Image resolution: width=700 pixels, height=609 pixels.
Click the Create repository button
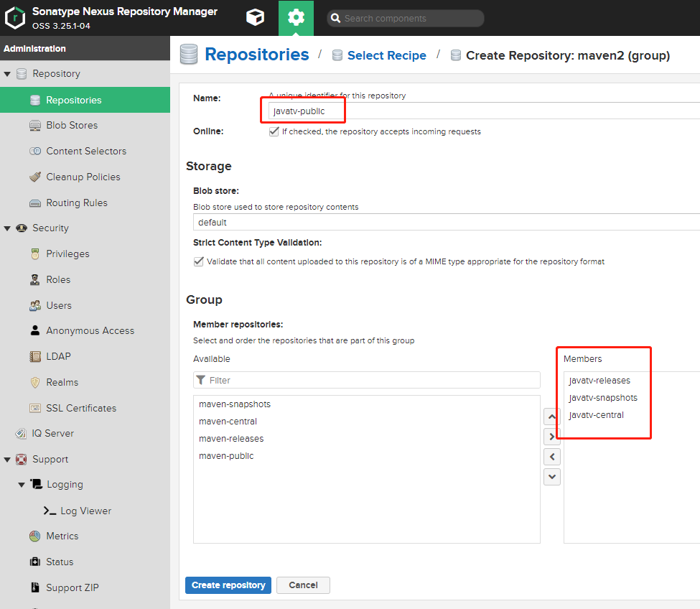228,585
